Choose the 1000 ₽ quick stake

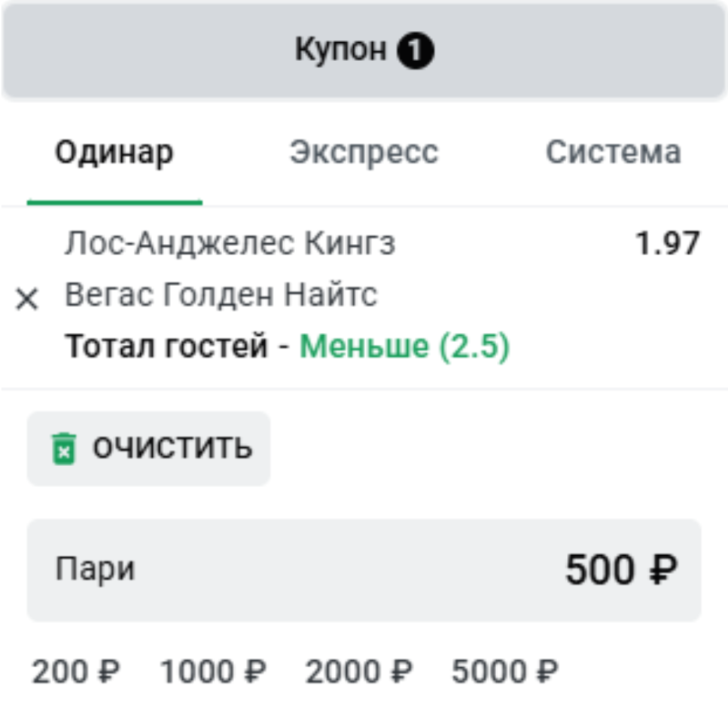point(212,672)
